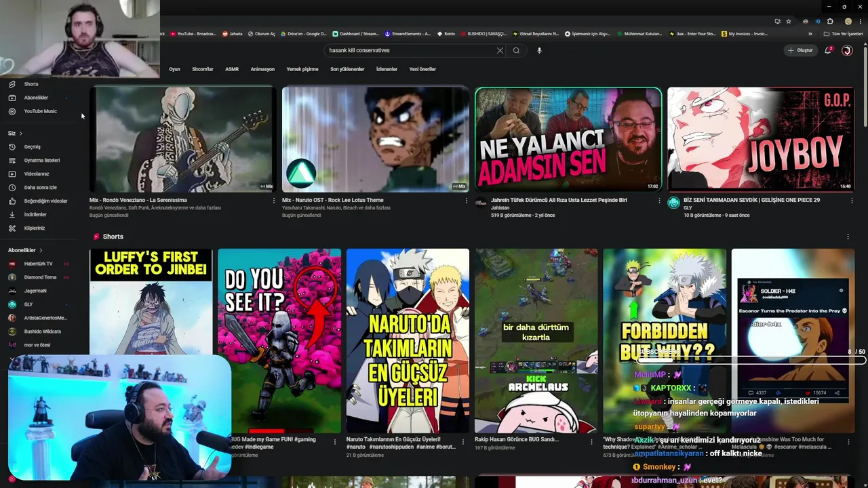Screen dimensions: 868x488
Task: Open options for Naruto Takımlarının short
Action: click(463, 441)
